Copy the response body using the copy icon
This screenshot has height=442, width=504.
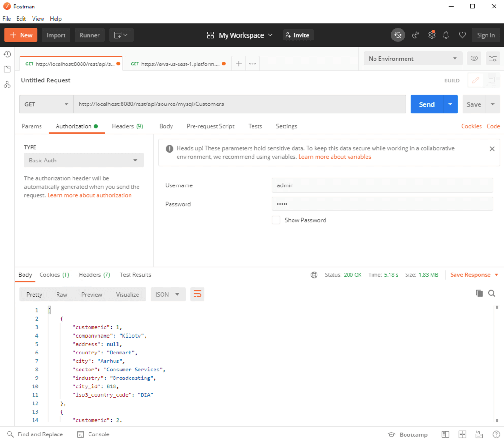(x=479, y=293)
